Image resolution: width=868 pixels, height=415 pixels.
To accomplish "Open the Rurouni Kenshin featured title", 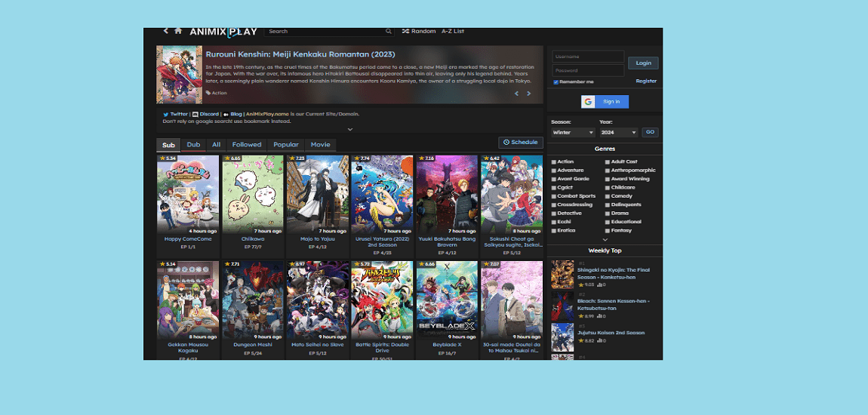I will pyautogui.click(x=300, y=54).
